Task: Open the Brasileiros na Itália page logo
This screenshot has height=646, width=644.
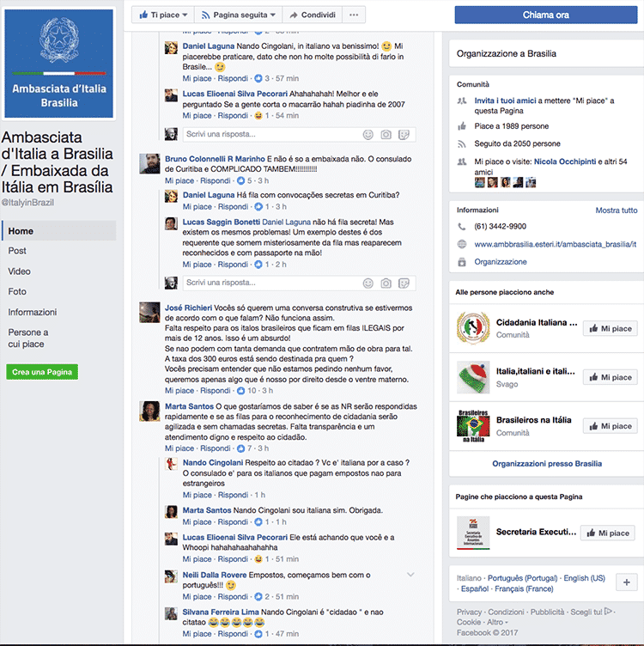Action: click(473, 426)
